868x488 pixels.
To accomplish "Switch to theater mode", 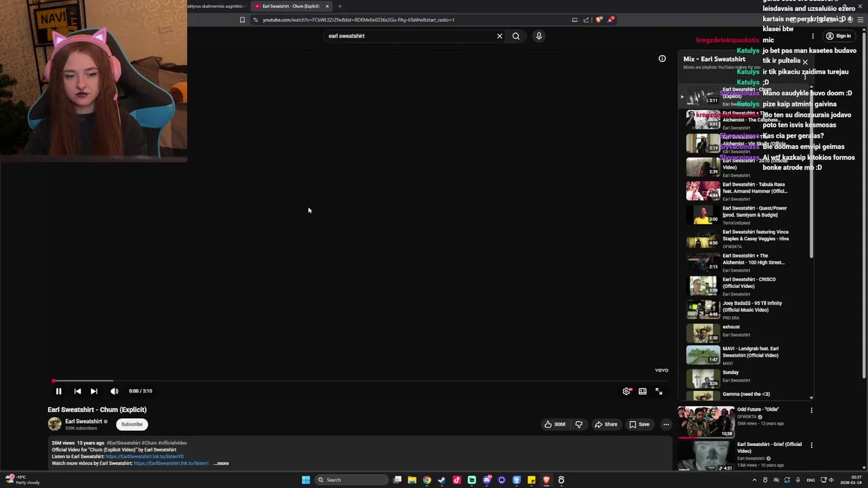I will pos(642,391).
